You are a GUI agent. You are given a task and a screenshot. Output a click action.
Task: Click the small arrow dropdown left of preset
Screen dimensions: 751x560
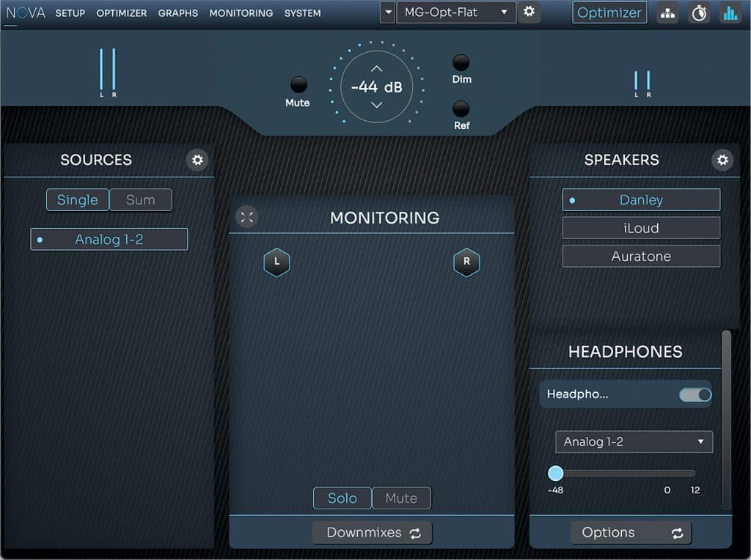tap(387, 12)
